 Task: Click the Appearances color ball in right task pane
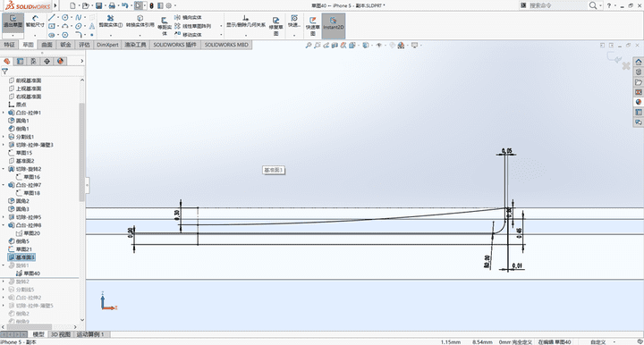coord(639,102)
